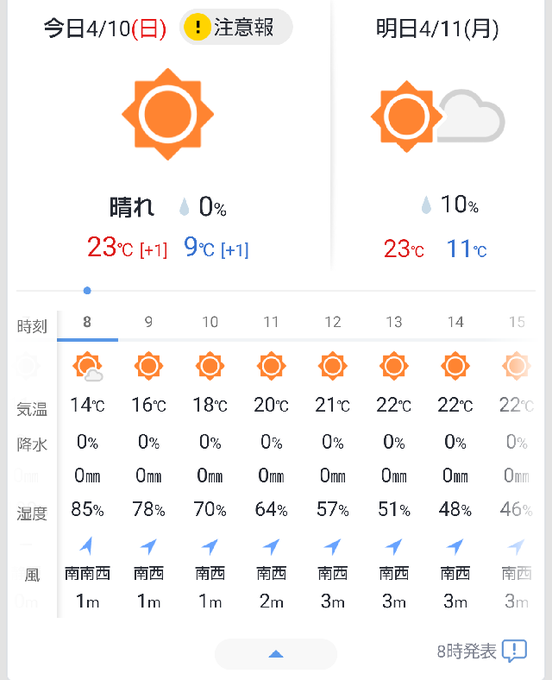Collapse the hourly forecast with up arrow
Viewport: 552px width, 680px height.
pos(276,654)
